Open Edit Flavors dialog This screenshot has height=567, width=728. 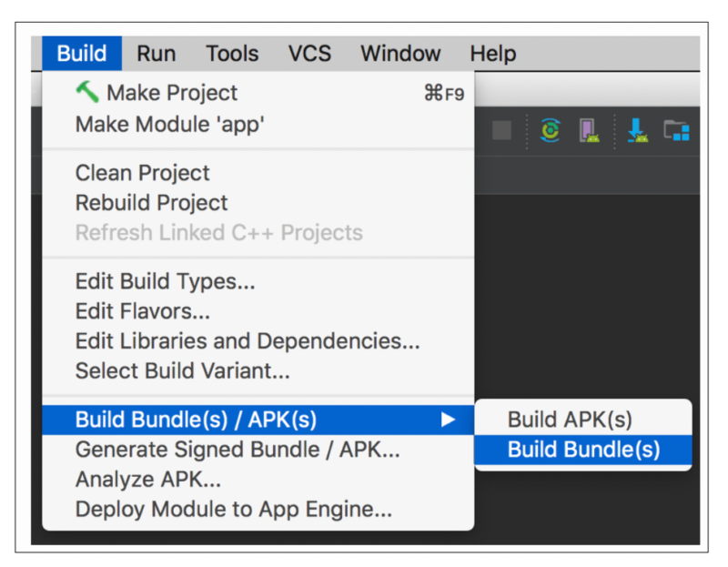(x=143, y=310)
